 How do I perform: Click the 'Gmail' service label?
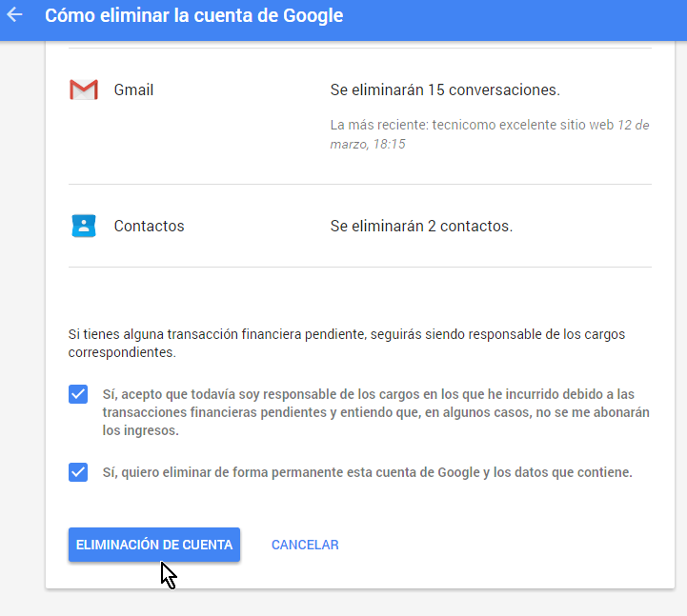133,89
